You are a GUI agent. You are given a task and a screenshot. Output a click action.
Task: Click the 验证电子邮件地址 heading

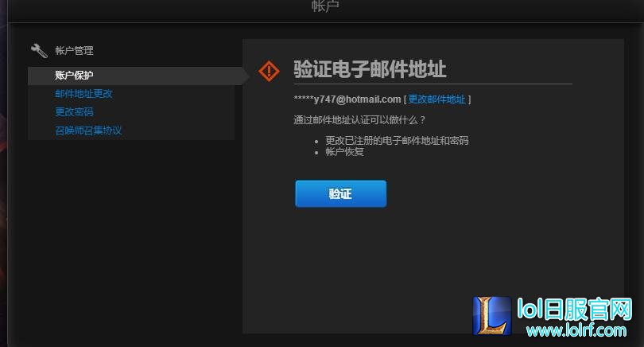370,69
